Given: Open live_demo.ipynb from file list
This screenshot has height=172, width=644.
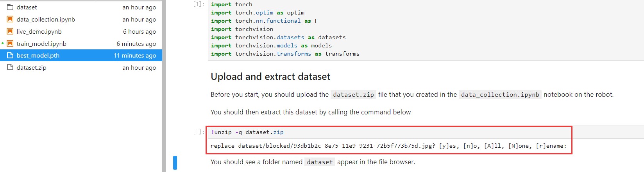Looking at the screenshot, I should (x=81, y=31).
